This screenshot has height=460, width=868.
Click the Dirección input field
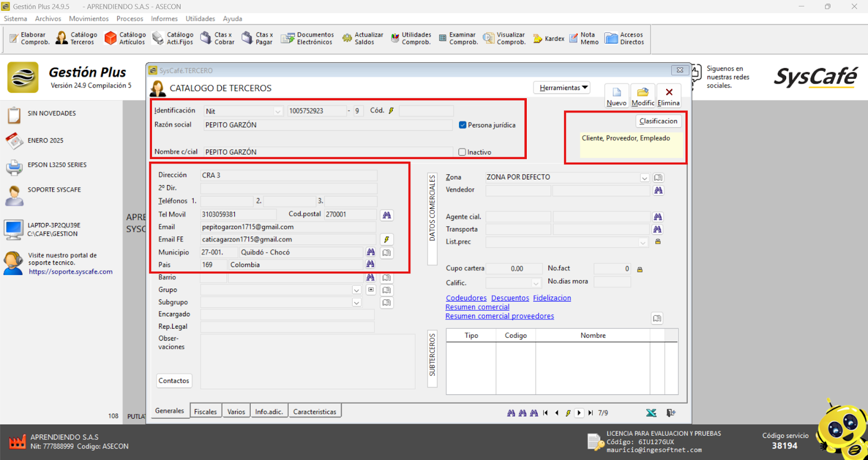[289, 175]
